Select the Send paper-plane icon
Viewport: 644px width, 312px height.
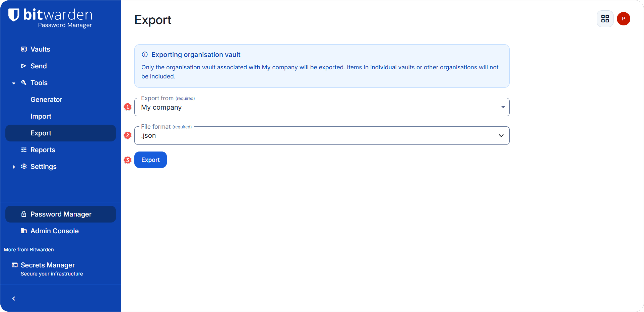23,66
